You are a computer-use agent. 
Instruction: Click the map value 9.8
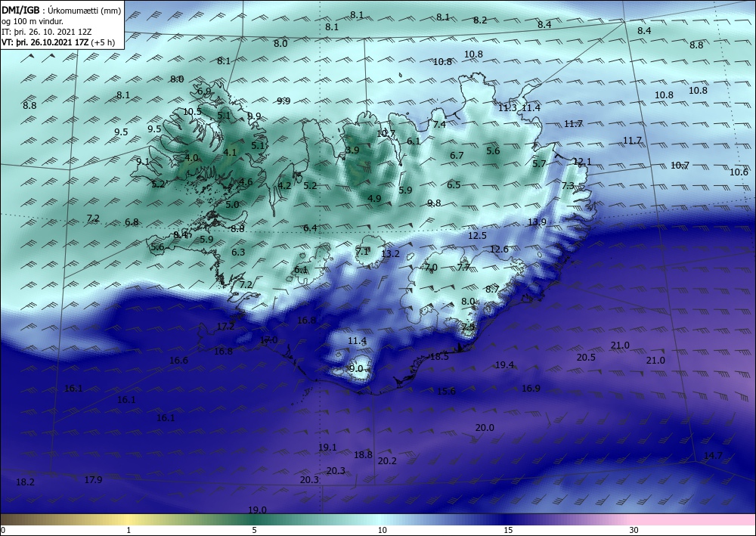coord(434,203)
